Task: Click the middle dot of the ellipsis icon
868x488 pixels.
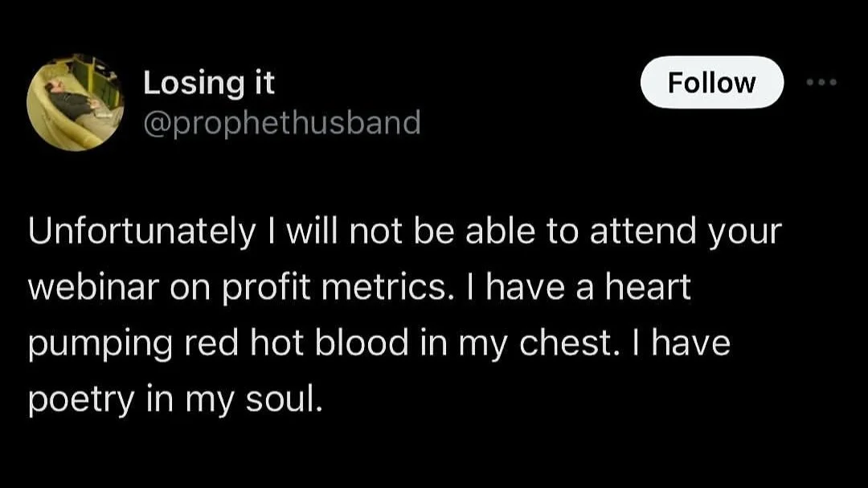Action: pyautogui.click(x=821, y=82)
